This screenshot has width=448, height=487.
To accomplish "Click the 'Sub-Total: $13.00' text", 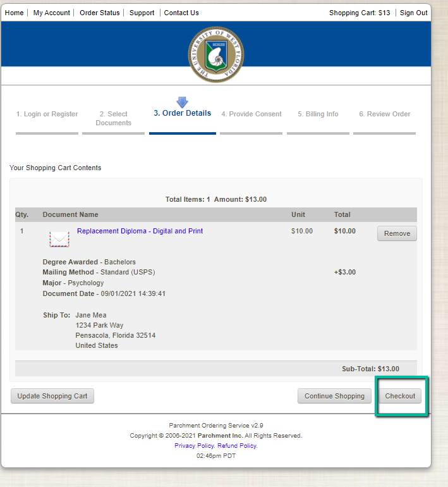I will [370, 369].
